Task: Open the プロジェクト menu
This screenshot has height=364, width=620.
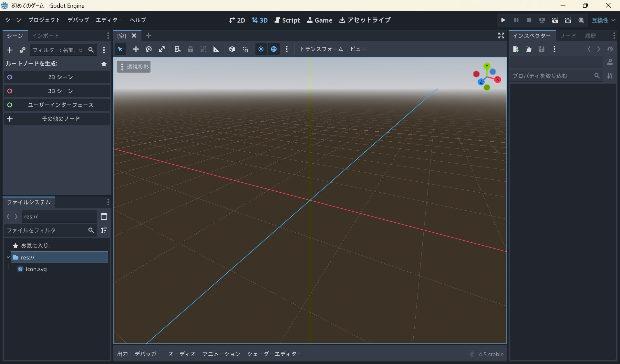Action: 44,20
